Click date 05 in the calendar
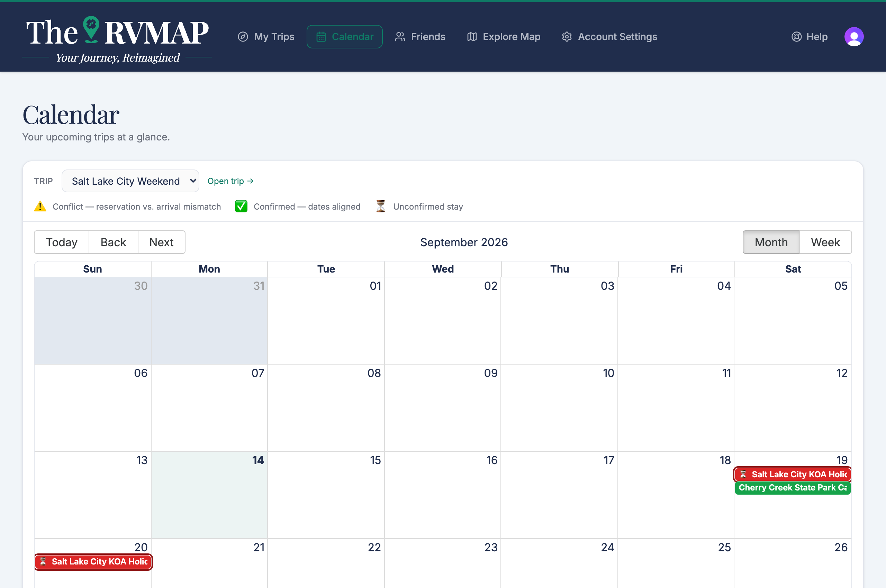 tap(841, 286)
